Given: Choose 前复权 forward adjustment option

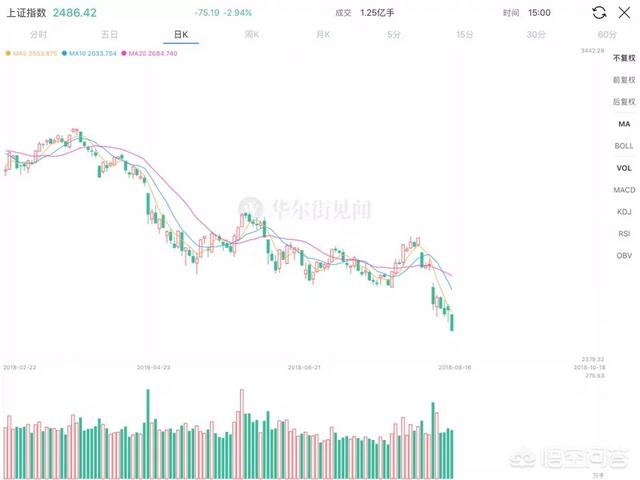Looking at the screenshot, I should coord(624,80).
